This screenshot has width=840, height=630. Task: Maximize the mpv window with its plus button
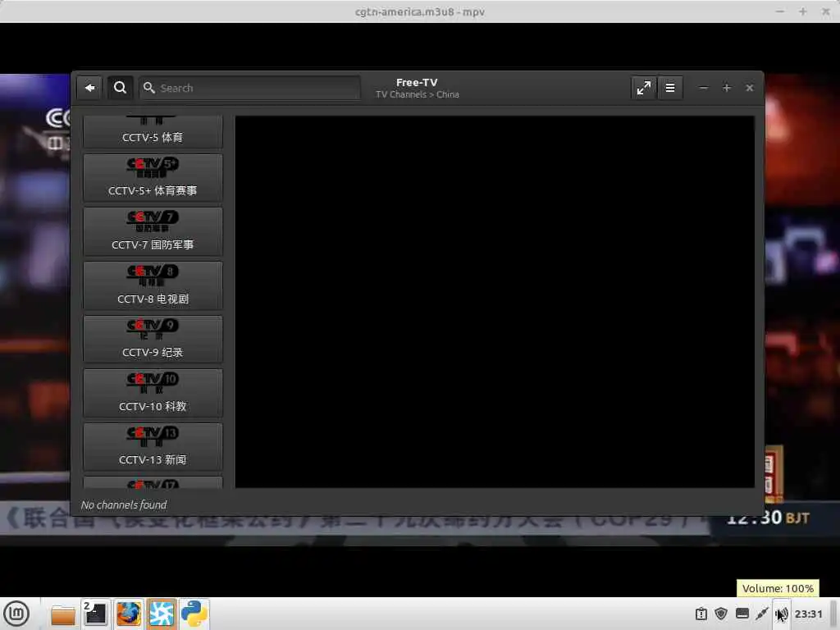click(x=802, y=11)
